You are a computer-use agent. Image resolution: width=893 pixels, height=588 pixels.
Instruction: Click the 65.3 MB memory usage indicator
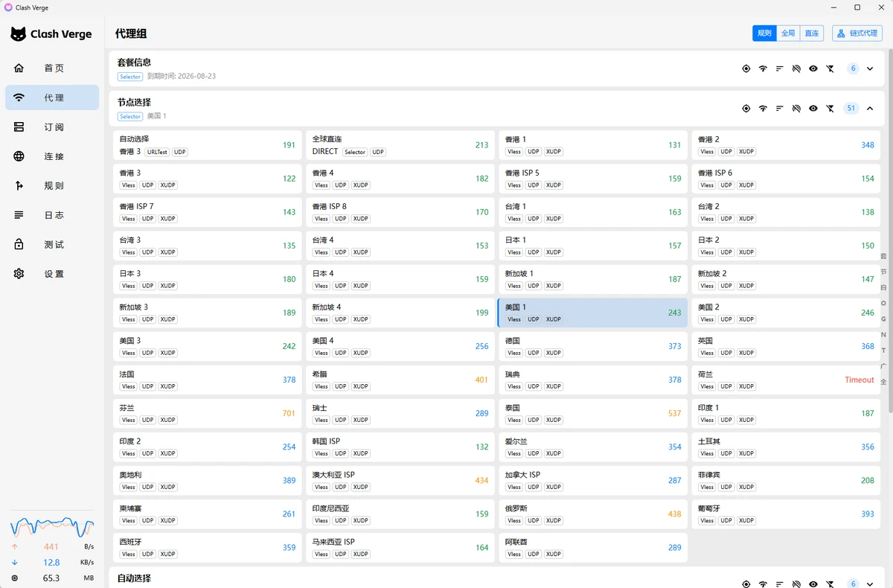(52, 578)
